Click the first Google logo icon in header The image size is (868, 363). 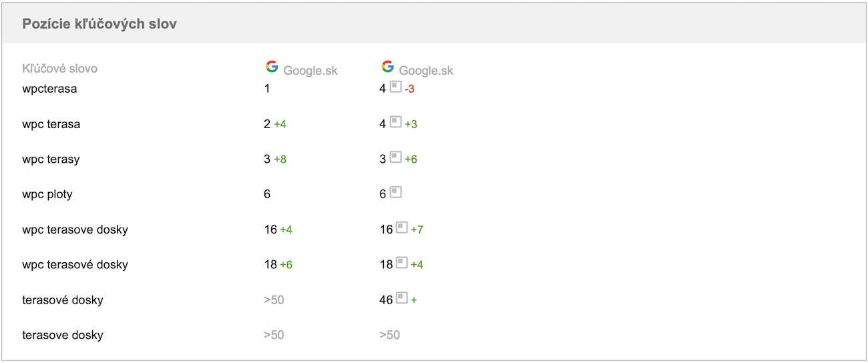(x=272, y=67)
